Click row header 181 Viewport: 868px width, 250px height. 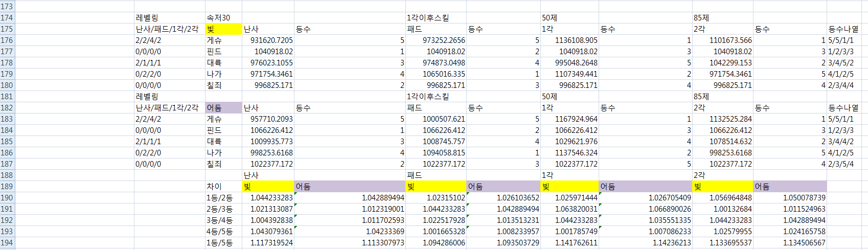(x=7, y=97)
